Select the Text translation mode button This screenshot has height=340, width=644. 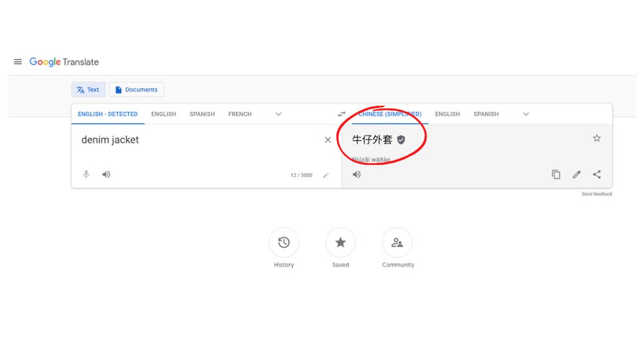(x=88, y=90)
